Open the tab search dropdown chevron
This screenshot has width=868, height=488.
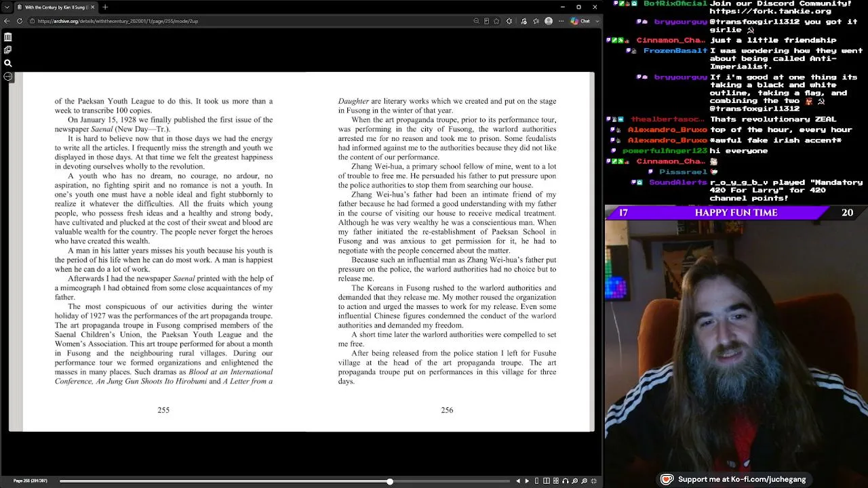pos(6,7)
